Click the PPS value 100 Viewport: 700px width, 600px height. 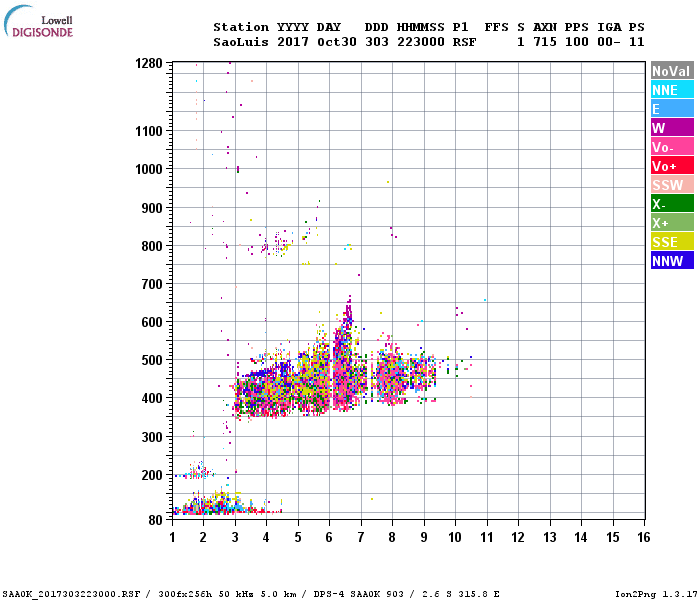click(577, 42)
